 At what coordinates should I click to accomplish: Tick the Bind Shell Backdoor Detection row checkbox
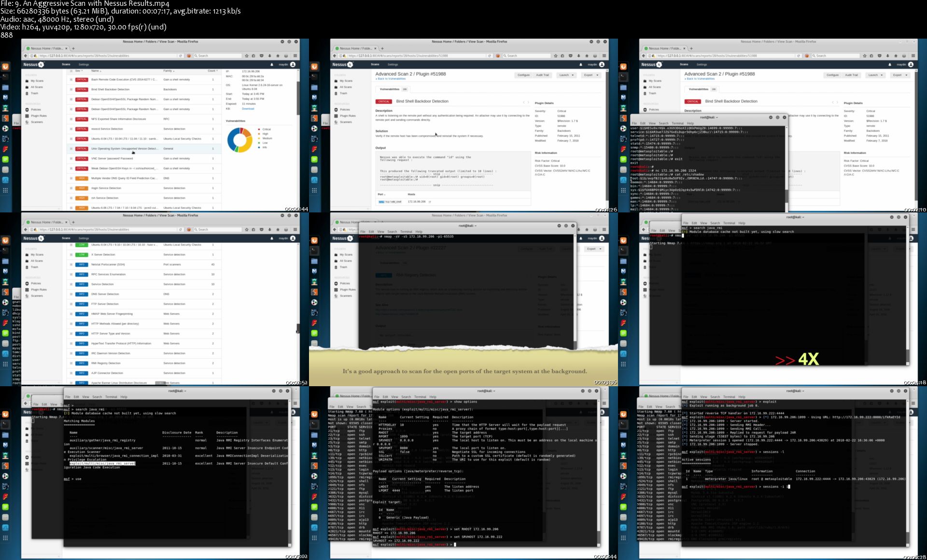click(71, 89)
